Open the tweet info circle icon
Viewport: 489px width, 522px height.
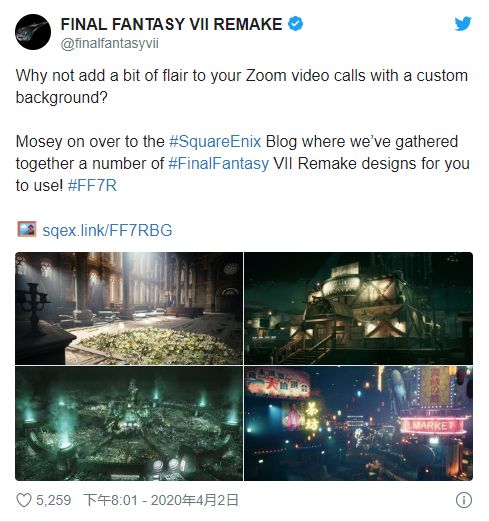pyautogui.click(x=464, y=500)
